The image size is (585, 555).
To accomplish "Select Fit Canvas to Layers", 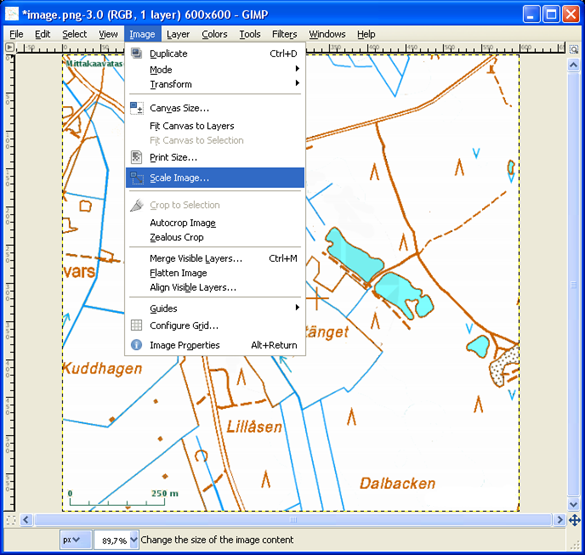I will pyautogui.click(x=215, y=126).
